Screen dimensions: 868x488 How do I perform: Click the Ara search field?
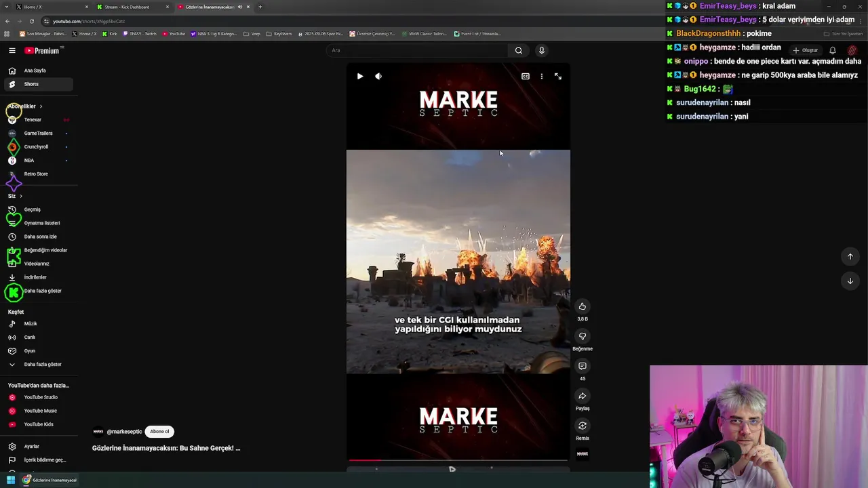[x=417, y=50]
